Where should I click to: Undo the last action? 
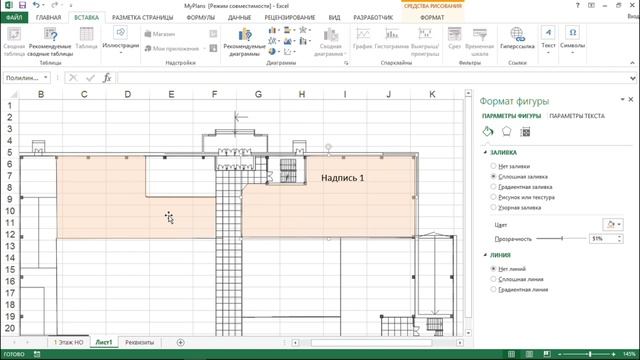[x=36, y=5]
